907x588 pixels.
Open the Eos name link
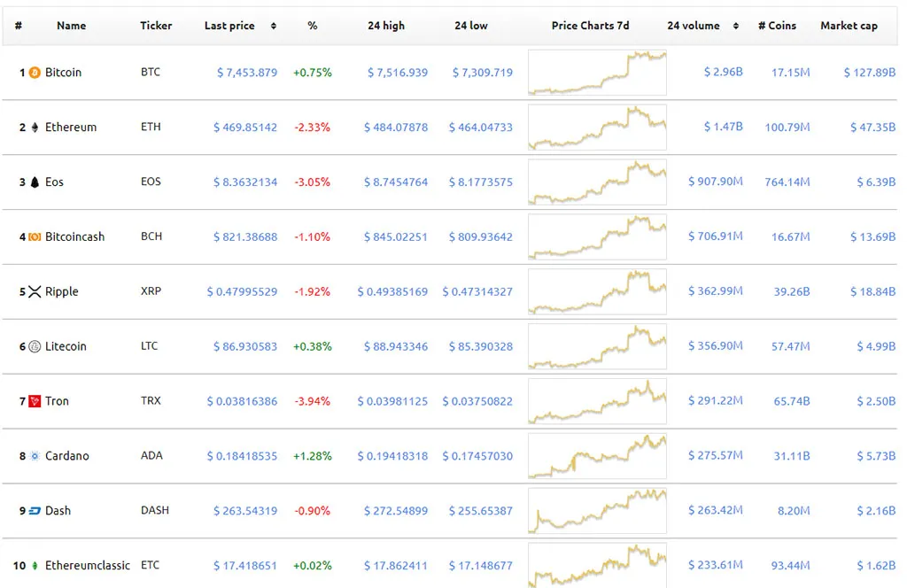[x=54, y=182]
